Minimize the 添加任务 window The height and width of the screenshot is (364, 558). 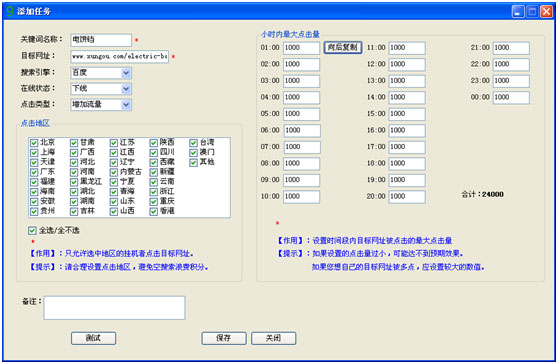(518, 12)
